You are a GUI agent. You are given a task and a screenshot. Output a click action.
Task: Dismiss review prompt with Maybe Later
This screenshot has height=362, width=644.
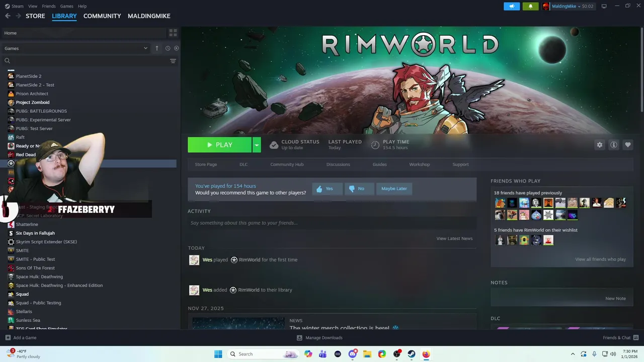[394, 189]
